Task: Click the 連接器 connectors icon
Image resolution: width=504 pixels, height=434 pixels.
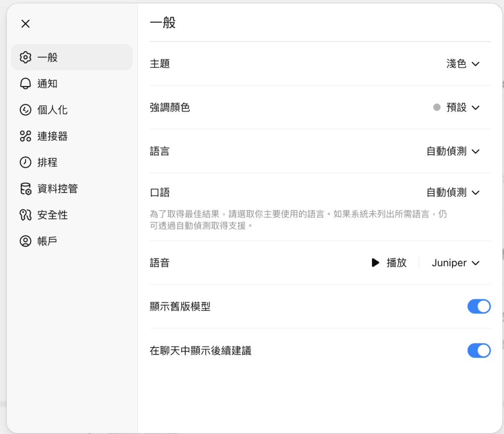Action: [25, 136]
